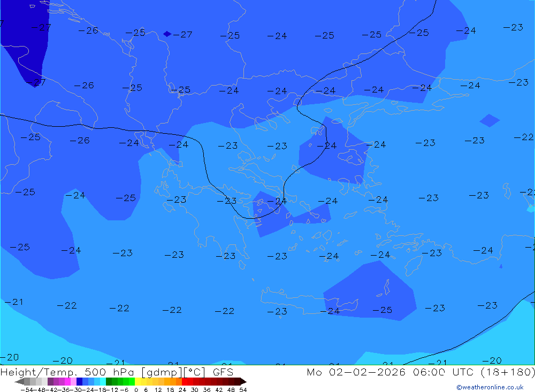This screenshot has width=535, height=392.
Task: Select the bright yellow legend swatch
Action: pos(137,382)
